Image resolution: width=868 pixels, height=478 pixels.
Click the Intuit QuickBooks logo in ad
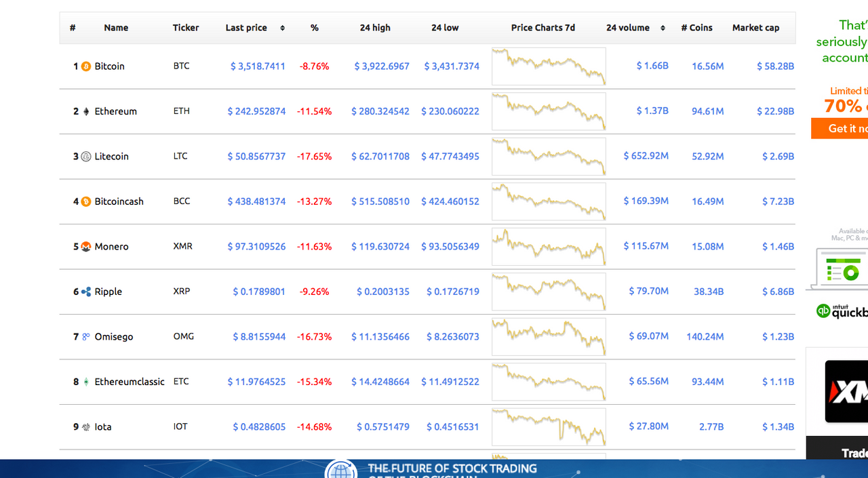[842, 311]
